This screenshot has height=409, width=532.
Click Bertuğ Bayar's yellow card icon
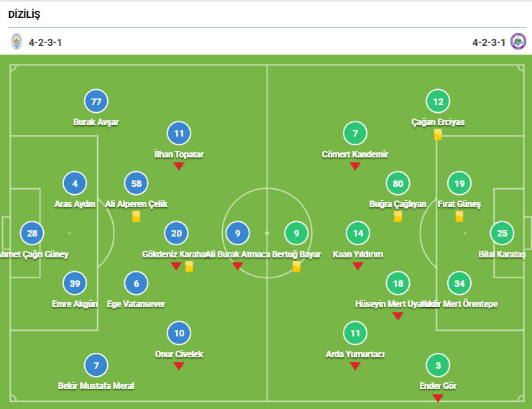click(x=297, y=267)
